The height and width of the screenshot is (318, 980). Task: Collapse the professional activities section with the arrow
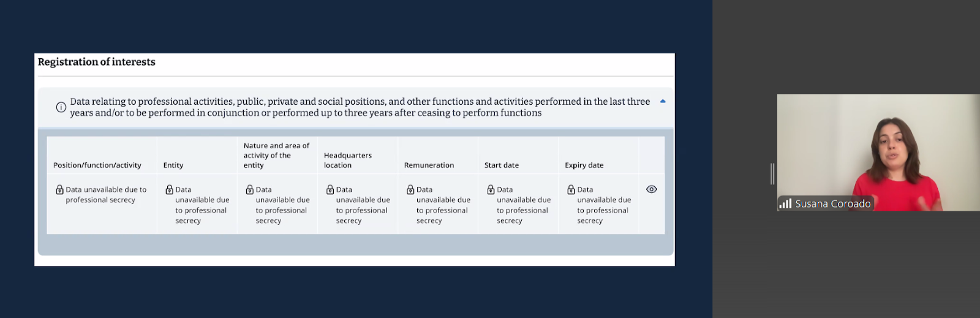[x=663, y=102]
